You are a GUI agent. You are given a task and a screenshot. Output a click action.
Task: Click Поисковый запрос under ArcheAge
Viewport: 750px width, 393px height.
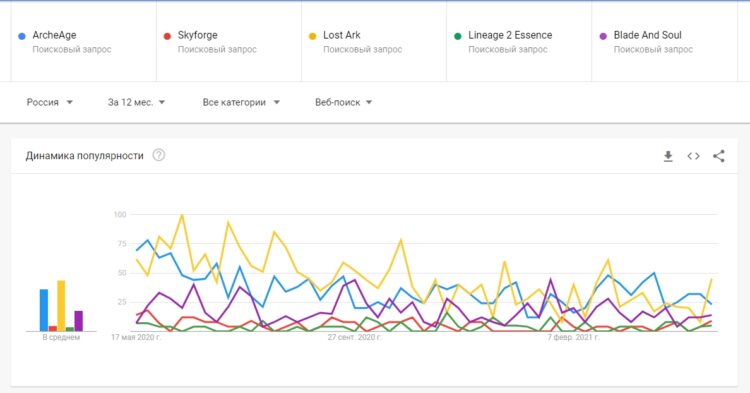[72, 50]
